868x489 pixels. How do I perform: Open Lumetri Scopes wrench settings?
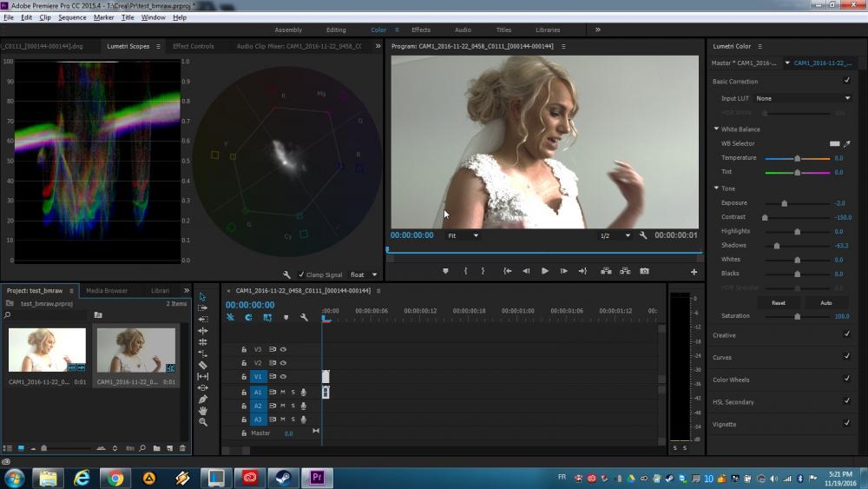(286, 274)
